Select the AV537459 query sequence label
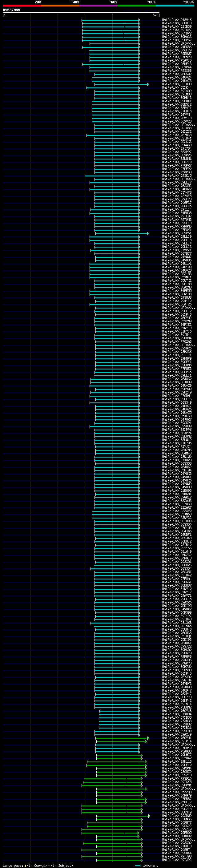 click(11, 10)
